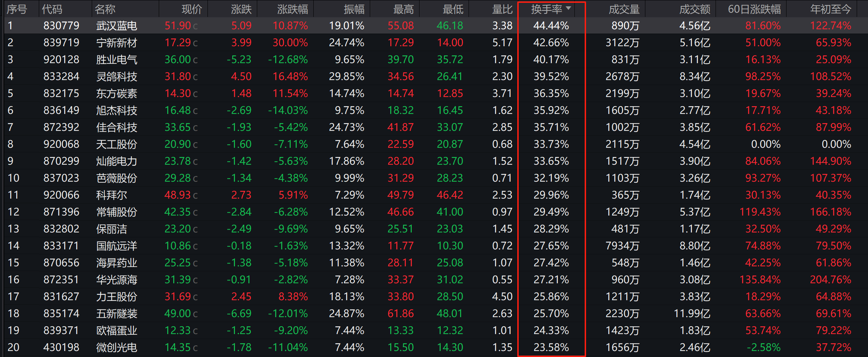Click turnover rate 44.44%

pyautogui.click(x=551, y=26)
